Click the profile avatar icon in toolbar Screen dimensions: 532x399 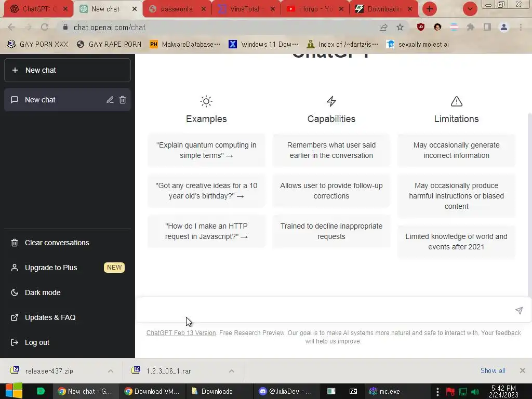pos(504,27)
